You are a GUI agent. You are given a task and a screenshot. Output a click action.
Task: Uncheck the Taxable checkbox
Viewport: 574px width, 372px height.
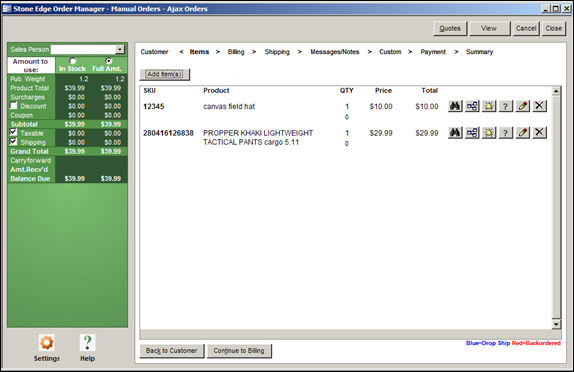tap(14, 132)
